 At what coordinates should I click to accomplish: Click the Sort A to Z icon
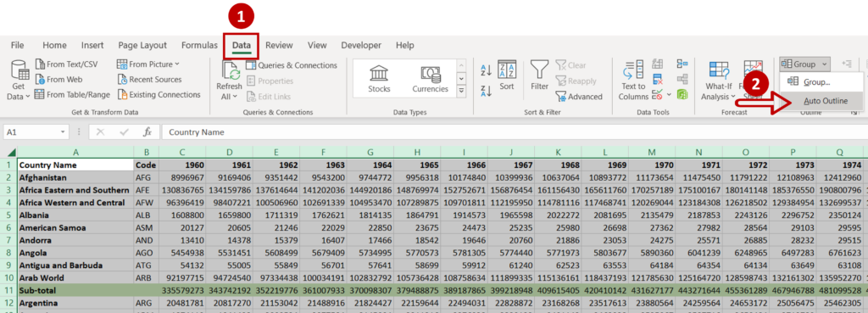pyautogui.click(x=486, y=70)
